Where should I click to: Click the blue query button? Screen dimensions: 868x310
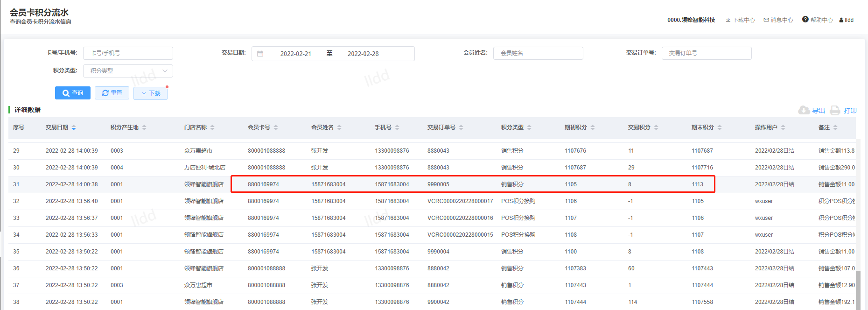point(73,93)
